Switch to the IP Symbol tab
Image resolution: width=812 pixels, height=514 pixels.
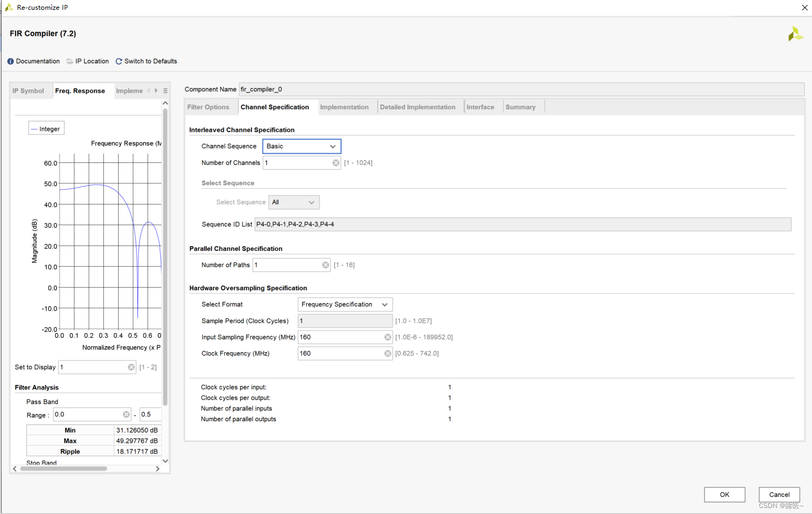[x=28, y=91]
